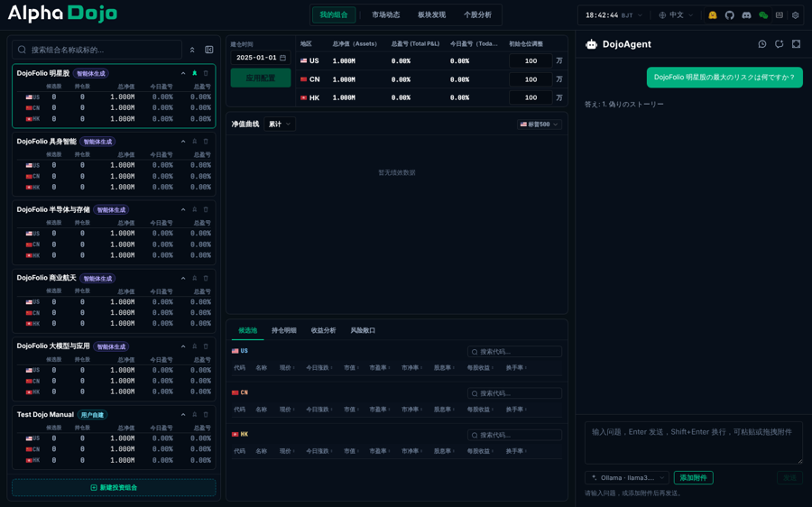Screen dimensions: 812x507
Task: Open the 标普500 benchmark dropdown
Action: click(x=540, y=124)
